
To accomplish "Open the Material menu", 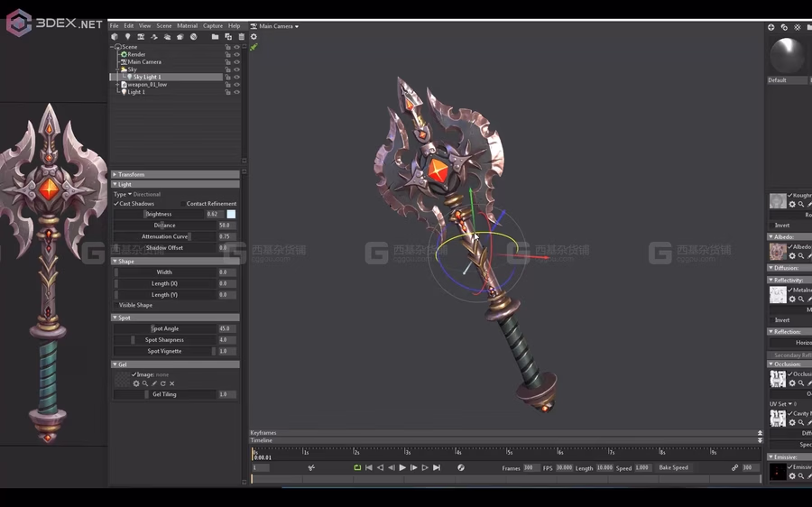I will 187,26.
